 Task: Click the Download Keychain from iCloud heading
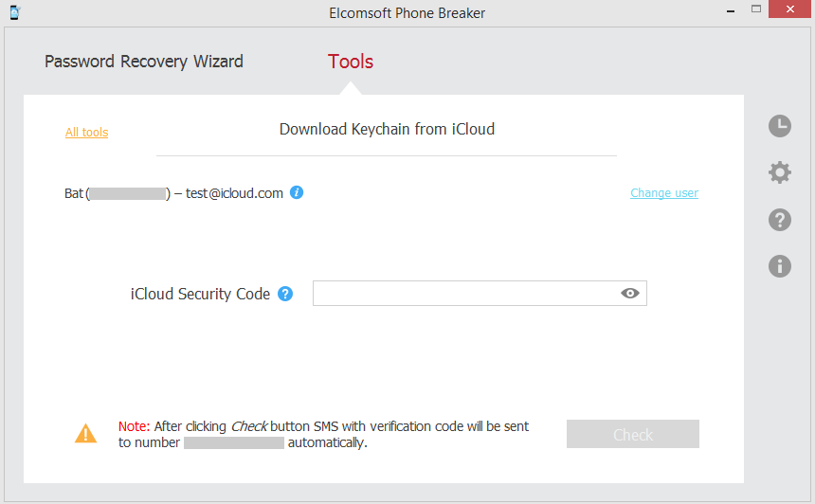coord(387,129)
